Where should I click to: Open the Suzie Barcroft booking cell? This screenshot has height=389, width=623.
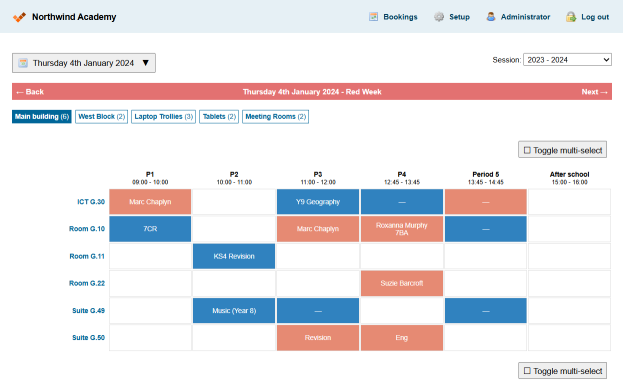click(402, 283)
